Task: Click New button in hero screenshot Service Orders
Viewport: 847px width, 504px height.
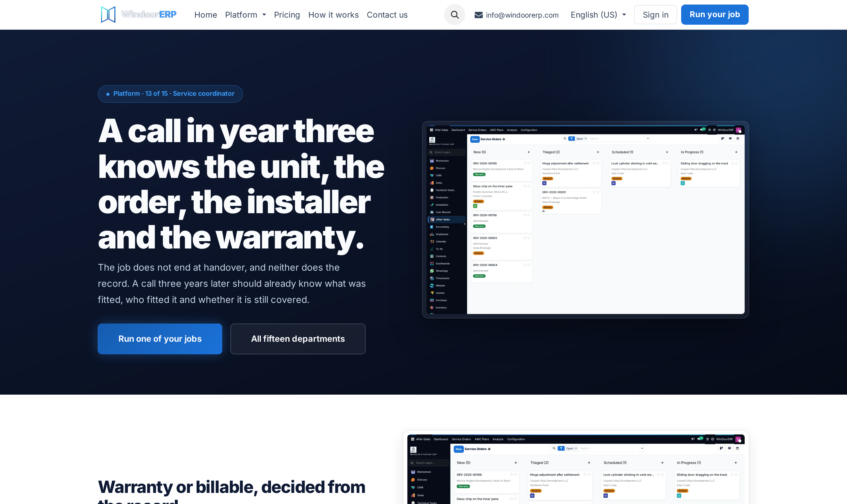Action: tap(475, 139)
